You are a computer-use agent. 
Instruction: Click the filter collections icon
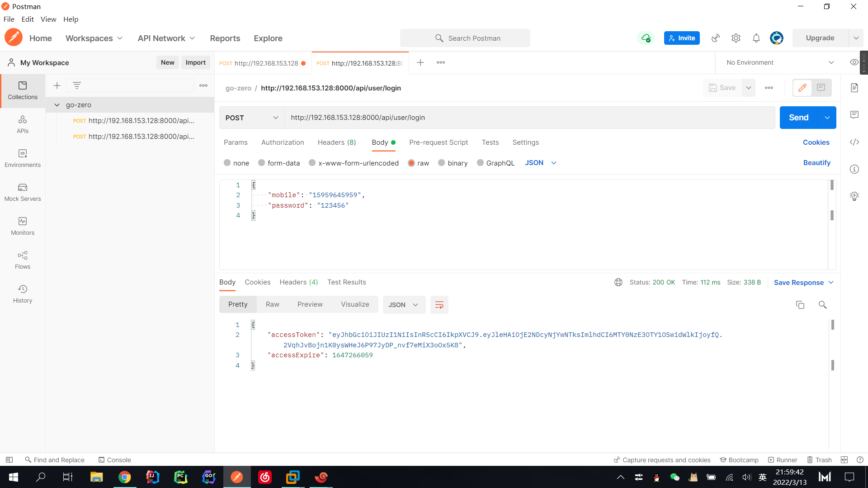coord(77,85)
